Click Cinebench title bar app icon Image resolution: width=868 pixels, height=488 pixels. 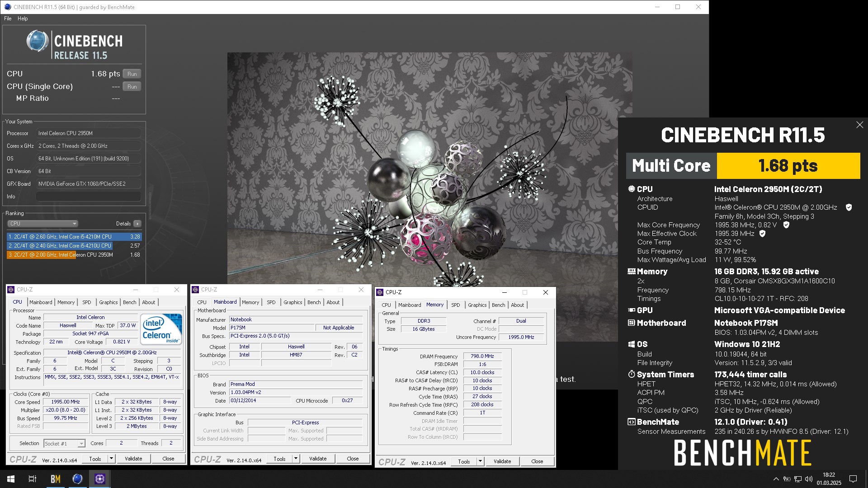[x=7, y=7]
